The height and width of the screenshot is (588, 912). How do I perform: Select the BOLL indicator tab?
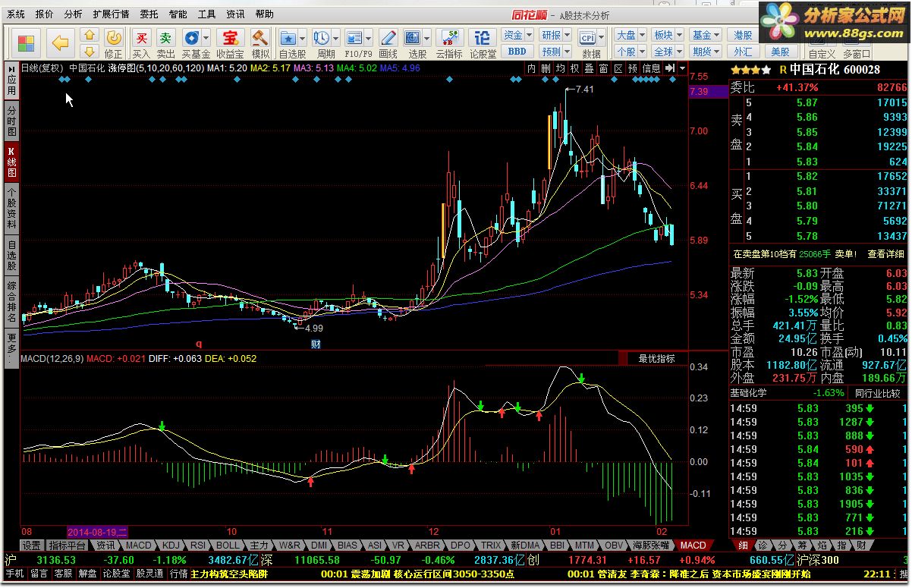[x=228, y=546]
